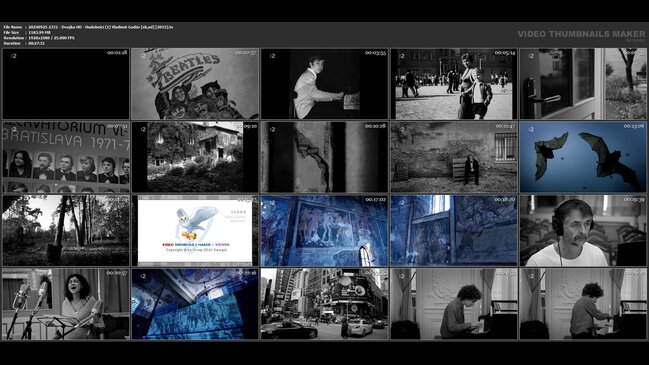Image resolution: width=649 pixels, height=365 pixels.
Task: Open the man sitting on bench thumbnail
Action: (x=454, y=157)
